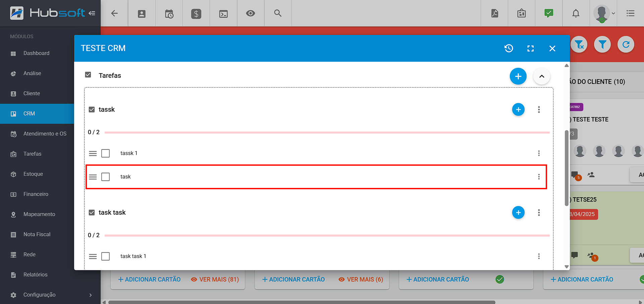
Task: Grab the reorder handle of task item
Action: coord(93,177)
